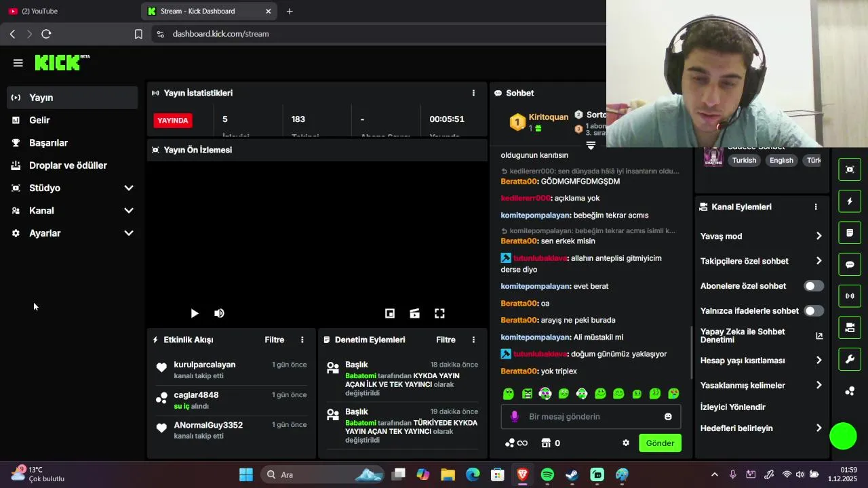Insert the last green emote in row
868x488 pixels.
pyautogui.click(x=673, y=393)
